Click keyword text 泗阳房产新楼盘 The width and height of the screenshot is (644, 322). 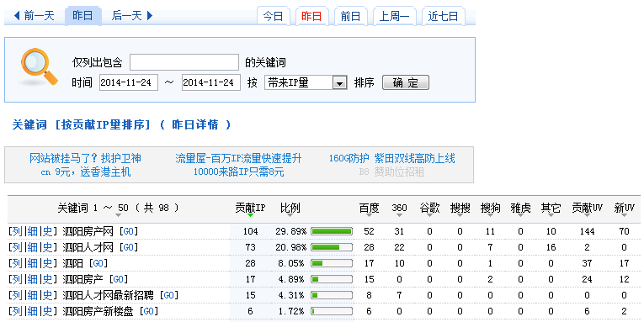point(98,311)
